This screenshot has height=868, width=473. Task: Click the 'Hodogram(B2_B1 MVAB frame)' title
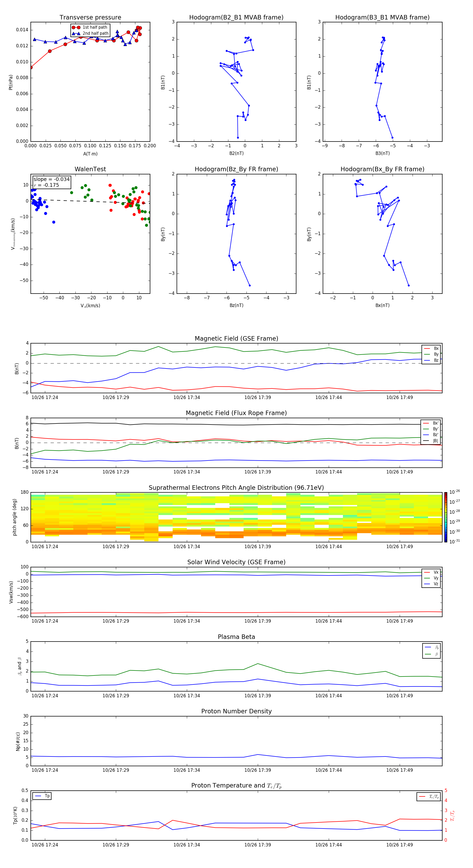pyautogui.click(x=236, y=18)
